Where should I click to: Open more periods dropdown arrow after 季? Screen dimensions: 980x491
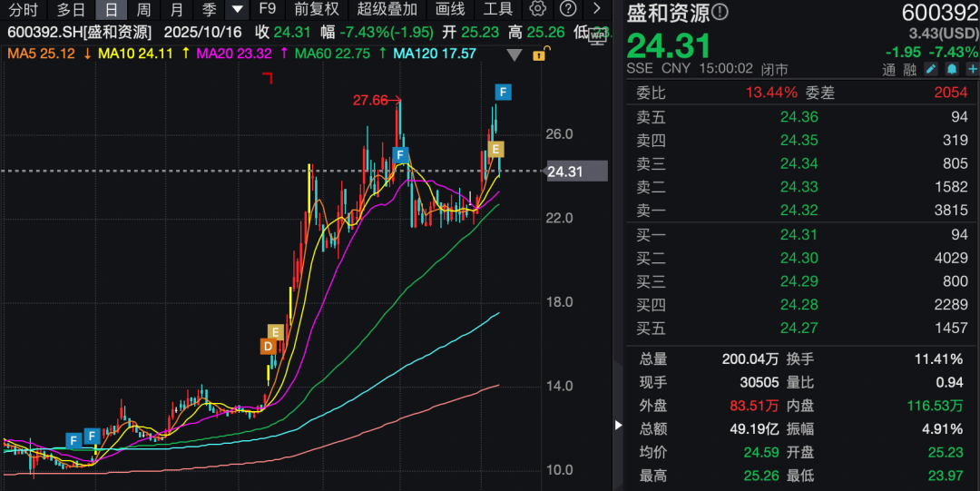[237, 9]
